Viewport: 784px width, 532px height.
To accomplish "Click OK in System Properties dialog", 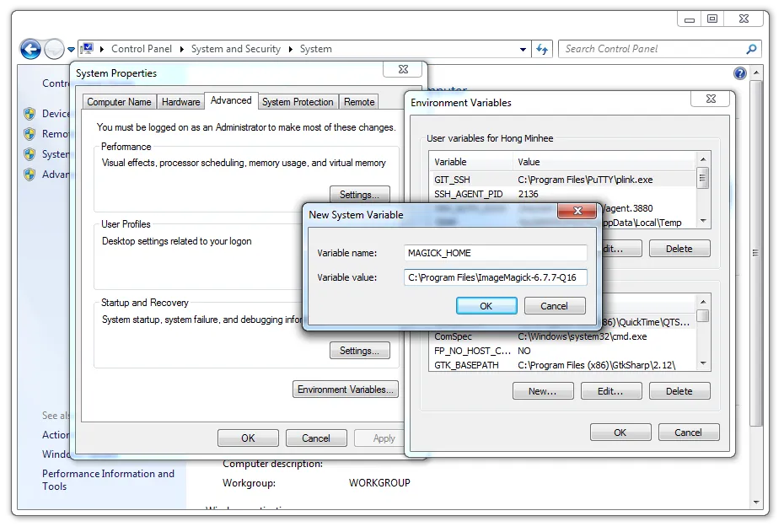I will click(x=248, y=438).
